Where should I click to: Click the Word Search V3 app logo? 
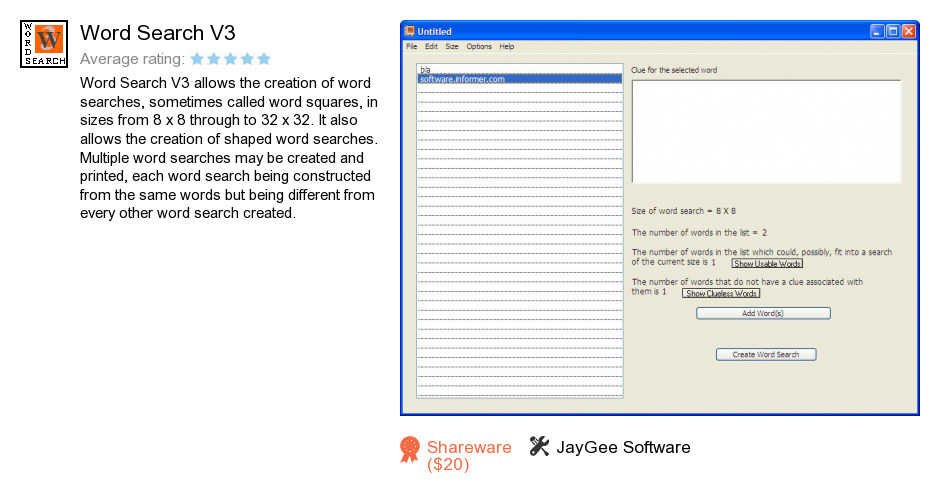coord(44,44)
